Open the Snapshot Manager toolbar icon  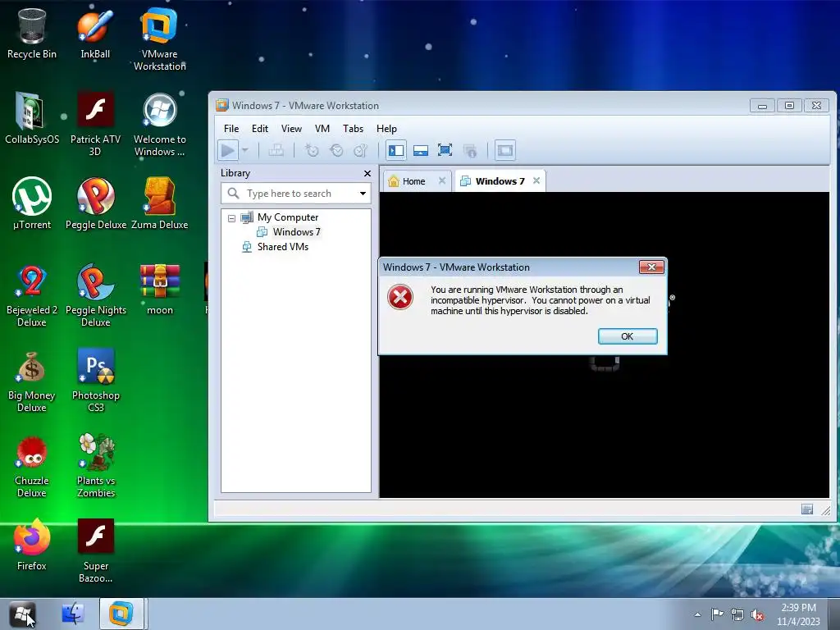tap(361, 151)
